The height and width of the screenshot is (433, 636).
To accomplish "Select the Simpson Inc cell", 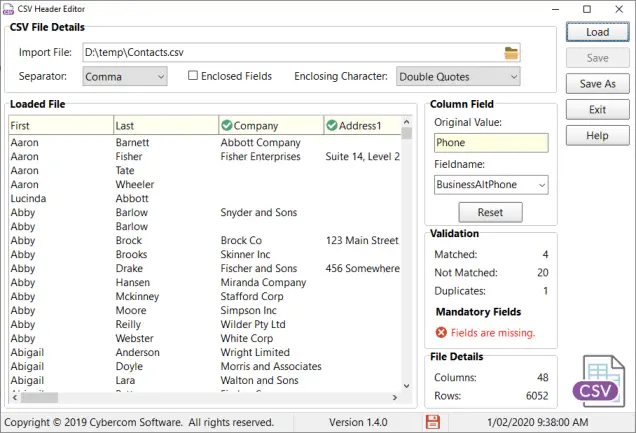I will pyautogui.click(x=249, y=311).
